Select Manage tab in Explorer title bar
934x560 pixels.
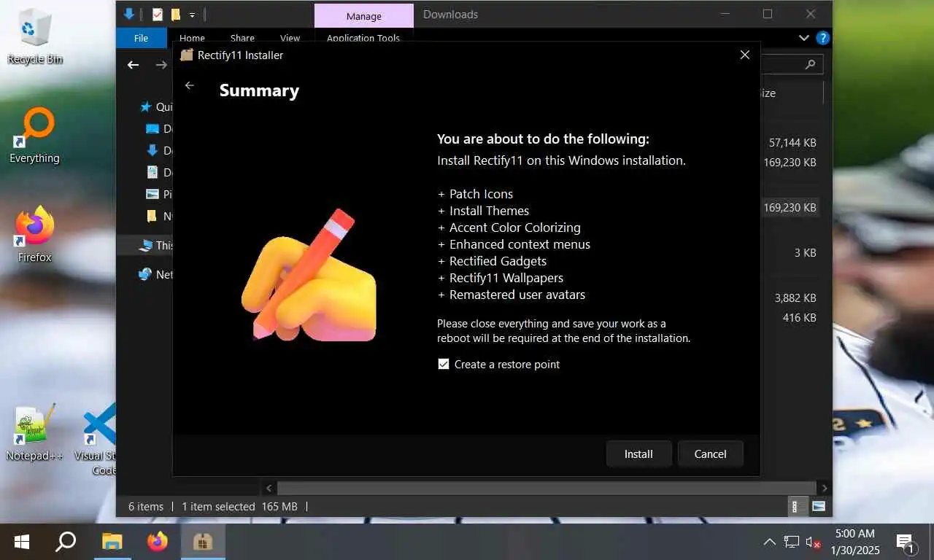pyautogui.click(x=363, y=16)
